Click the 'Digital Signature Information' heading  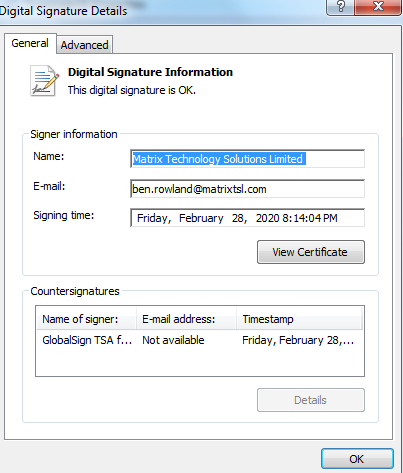coord(150,72)
